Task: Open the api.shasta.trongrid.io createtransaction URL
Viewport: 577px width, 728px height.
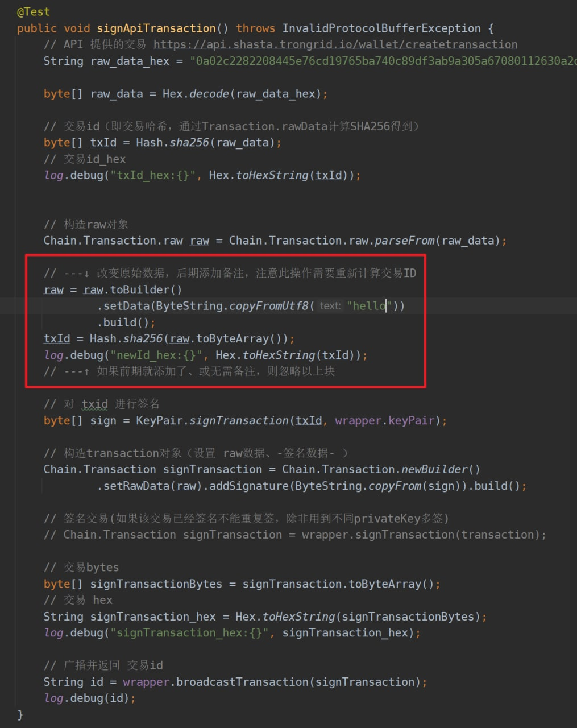Action: click(335, 44)
